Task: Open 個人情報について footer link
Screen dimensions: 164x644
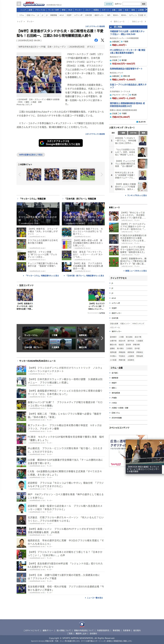Action: pos(64,631)
